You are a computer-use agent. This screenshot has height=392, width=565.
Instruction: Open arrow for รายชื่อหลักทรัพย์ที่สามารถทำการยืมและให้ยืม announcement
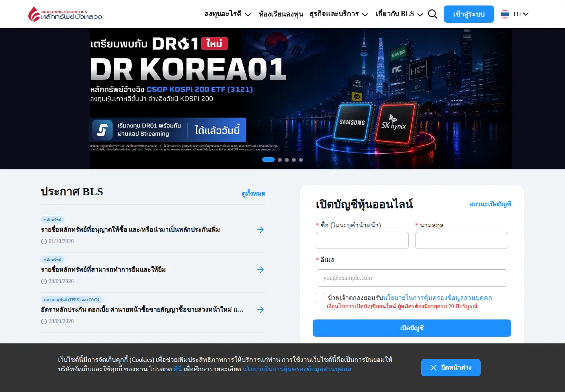click(261, 270)
